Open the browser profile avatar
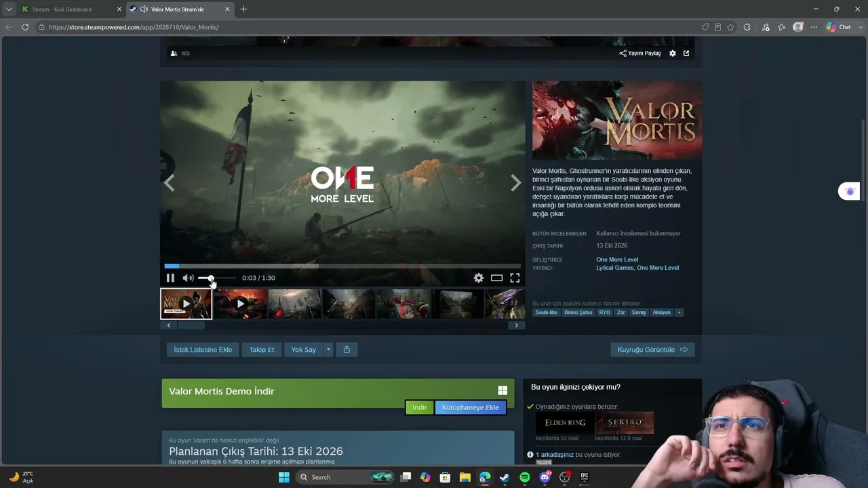Viewport: 868px width, 488px height. click(798, 27)
